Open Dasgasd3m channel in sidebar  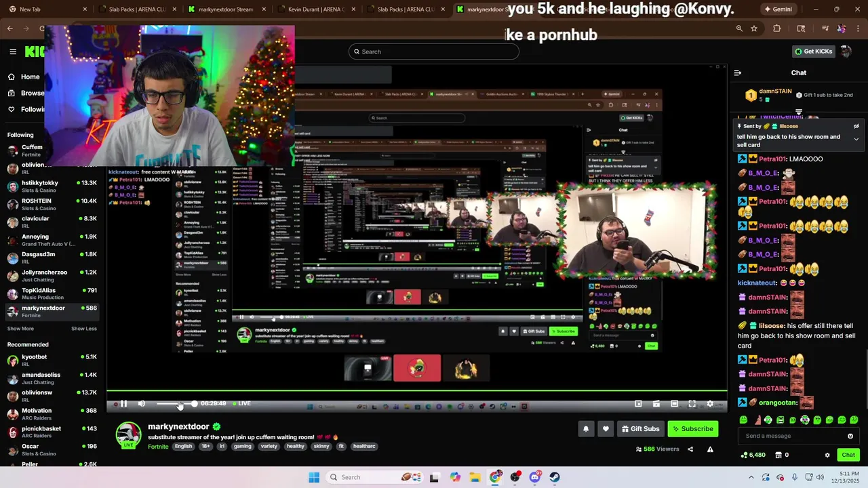(51, 258)
